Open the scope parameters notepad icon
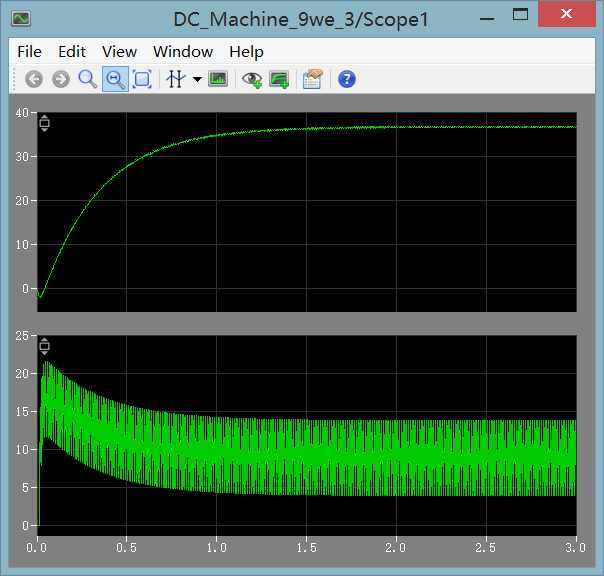Image resolution: width=604 pixels, height=576 pixels. pyautogui.click(x=312, y=79)
